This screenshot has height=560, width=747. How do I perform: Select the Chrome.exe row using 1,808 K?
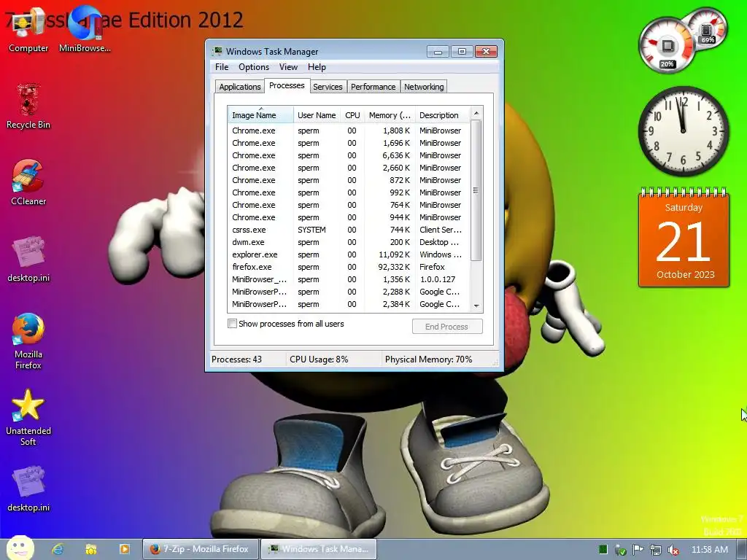tap(349, 131)
